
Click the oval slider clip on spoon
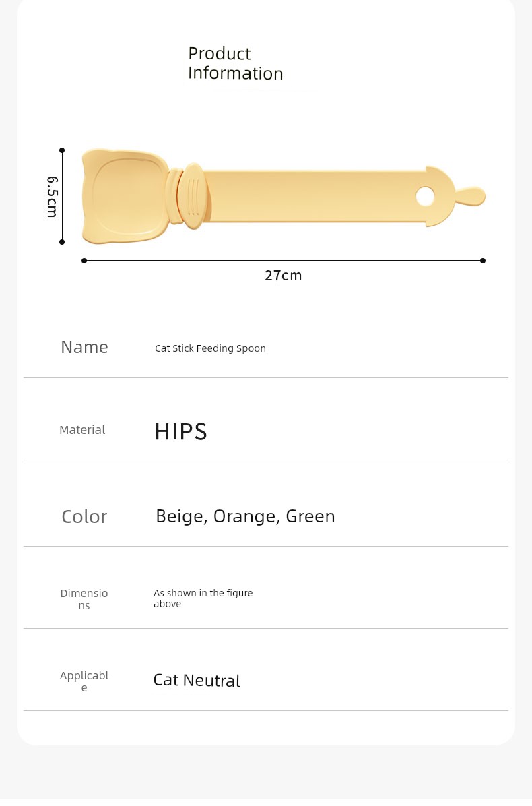[193, 196]
